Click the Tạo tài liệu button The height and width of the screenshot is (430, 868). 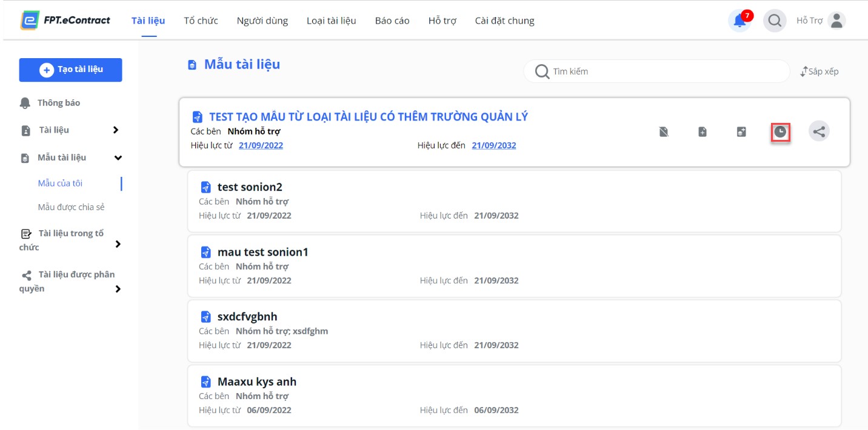(71, 70)
